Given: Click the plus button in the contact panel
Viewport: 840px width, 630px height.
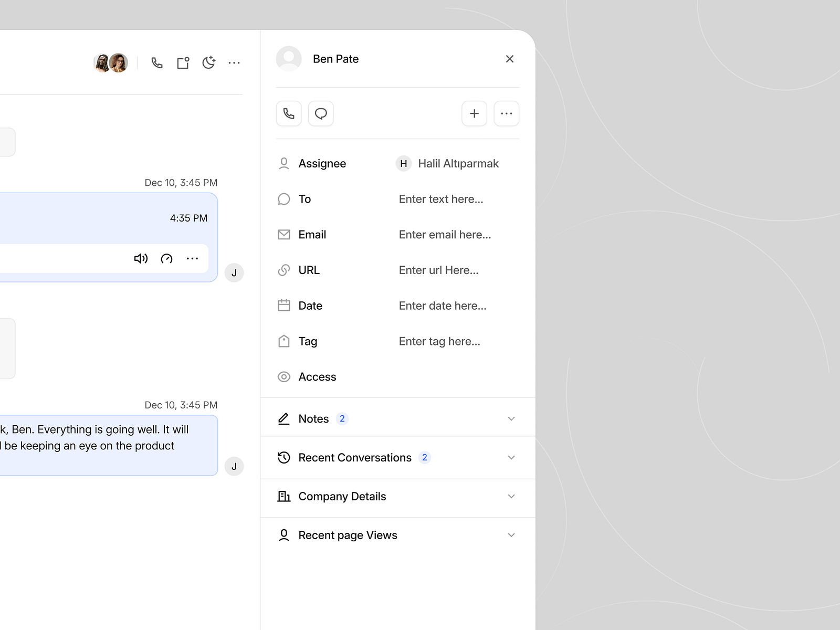Looking at the screenshot, I should (x=474, y=113).
